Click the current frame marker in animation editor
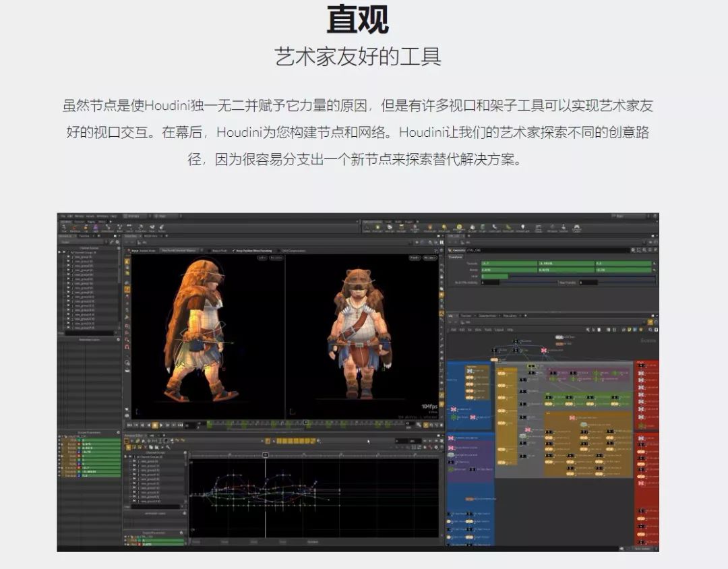The height and width of the screenshot is (569, 728). 265,455
